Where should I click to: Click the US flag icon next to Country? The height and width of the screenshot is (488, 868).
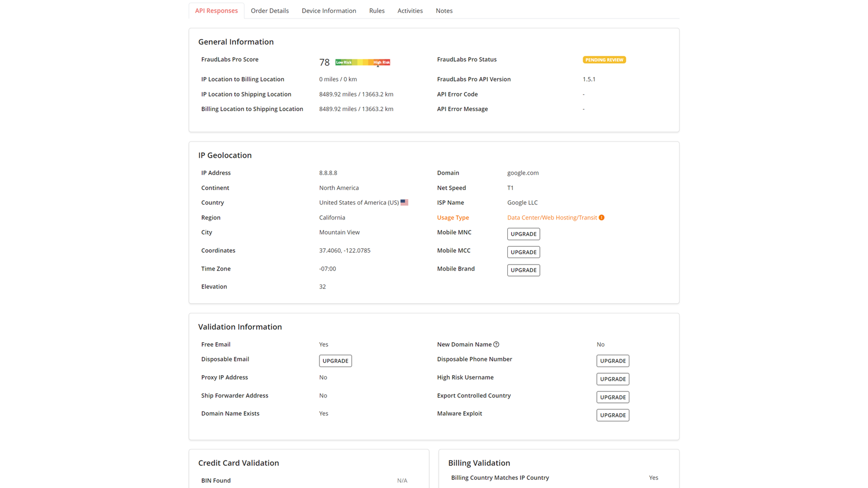point(404,203)
